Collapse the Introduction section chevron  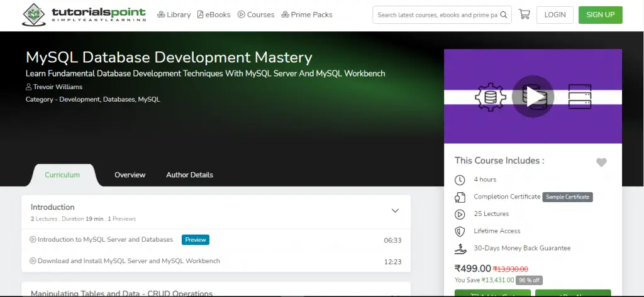pyautogui.click(x=395, y=211)
